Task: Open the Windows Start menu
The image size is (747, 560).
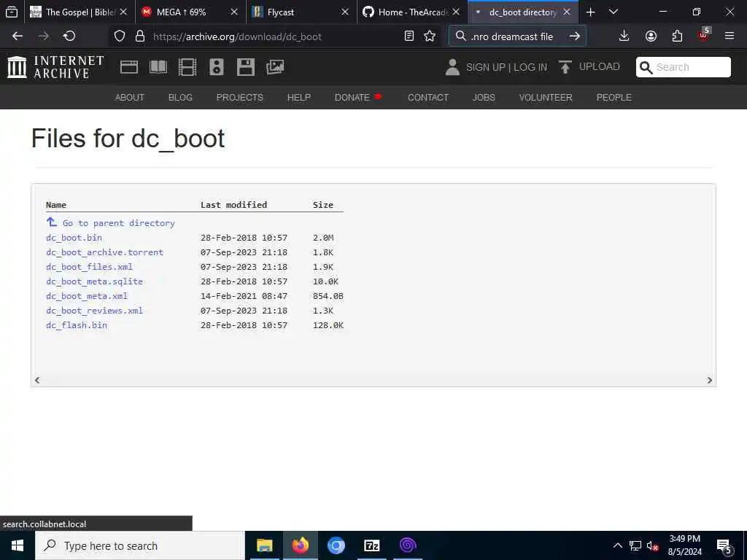Action: [x=18, y=545]
